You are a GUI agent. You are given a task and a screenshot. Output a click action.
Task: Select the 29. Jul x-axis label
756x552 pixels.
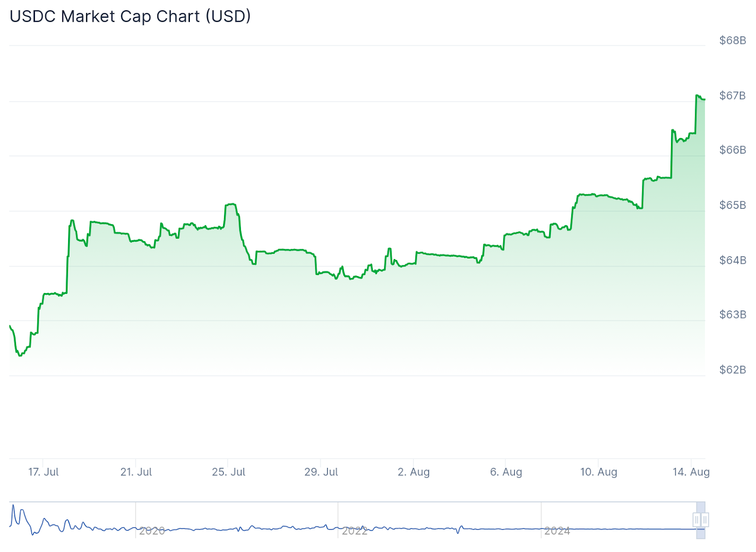321,472
